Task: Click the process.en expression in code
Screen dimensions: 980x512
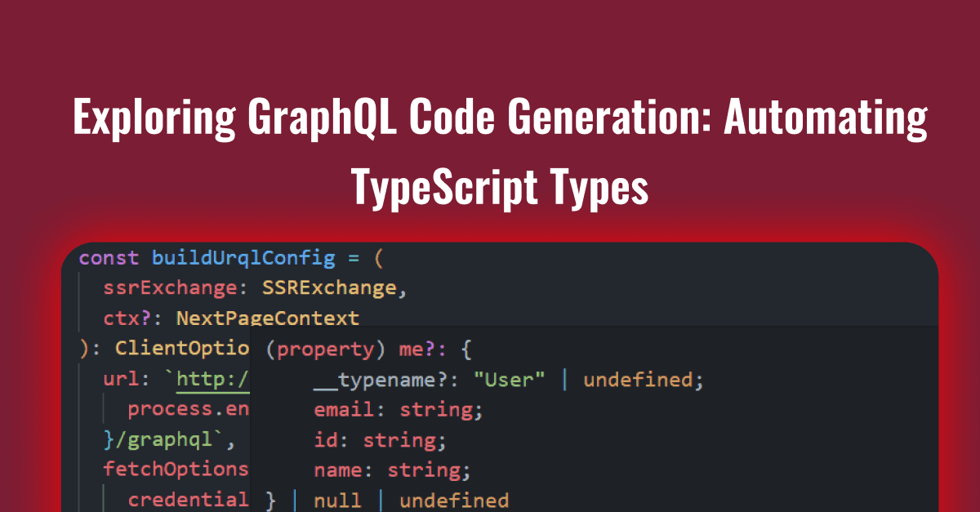Action: click(188, 409)
